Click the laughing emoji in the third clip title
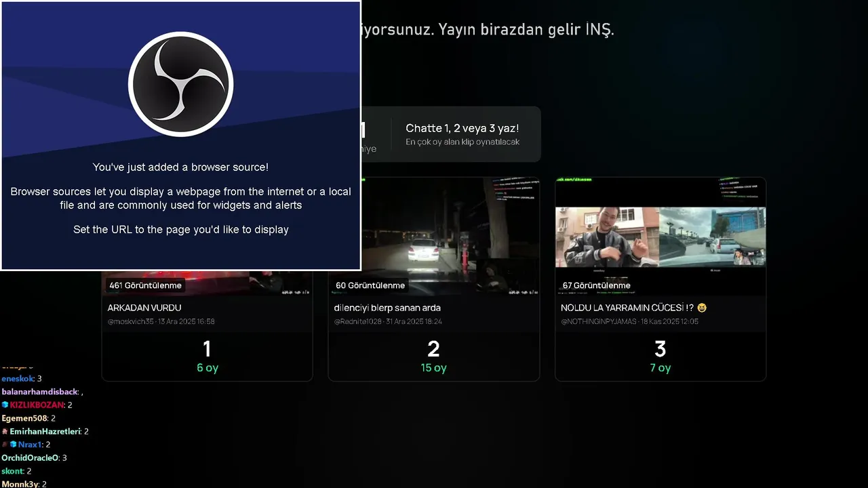 [702, 308]
